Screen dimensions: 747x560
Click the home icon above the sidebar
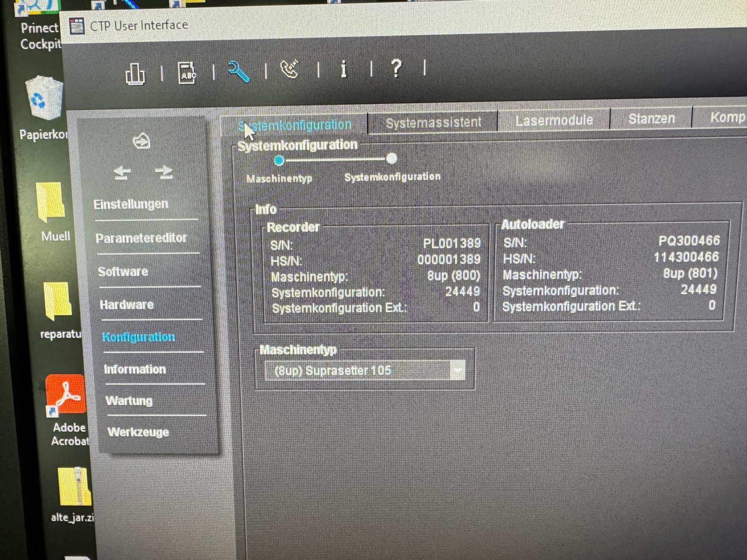point(141,141)
